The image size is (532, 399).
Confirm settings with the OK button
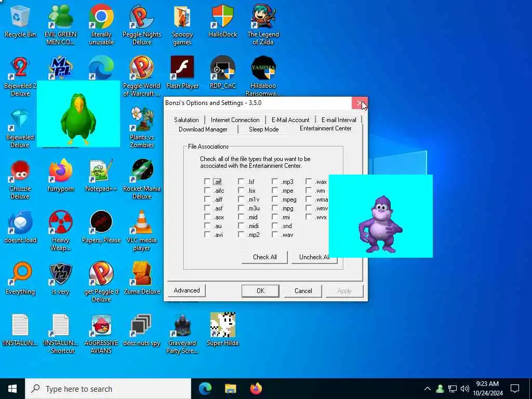[260, 291]
